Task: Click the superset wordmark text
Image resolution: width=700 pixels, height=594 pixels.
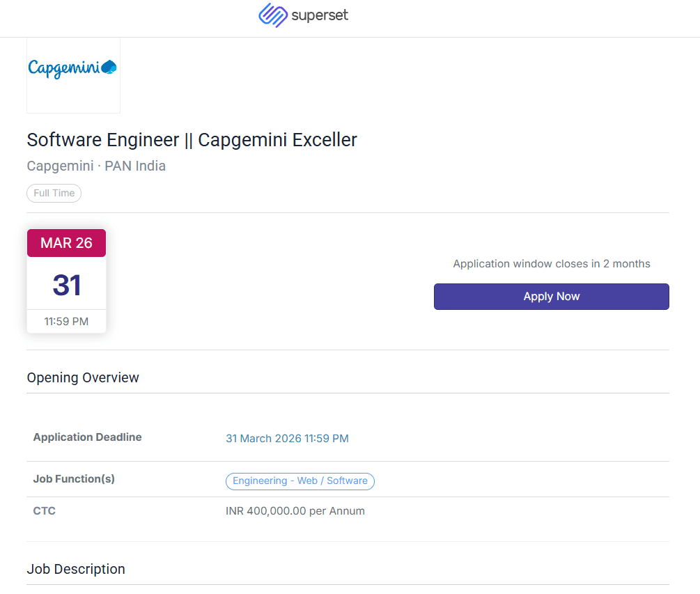Action: 320,15
